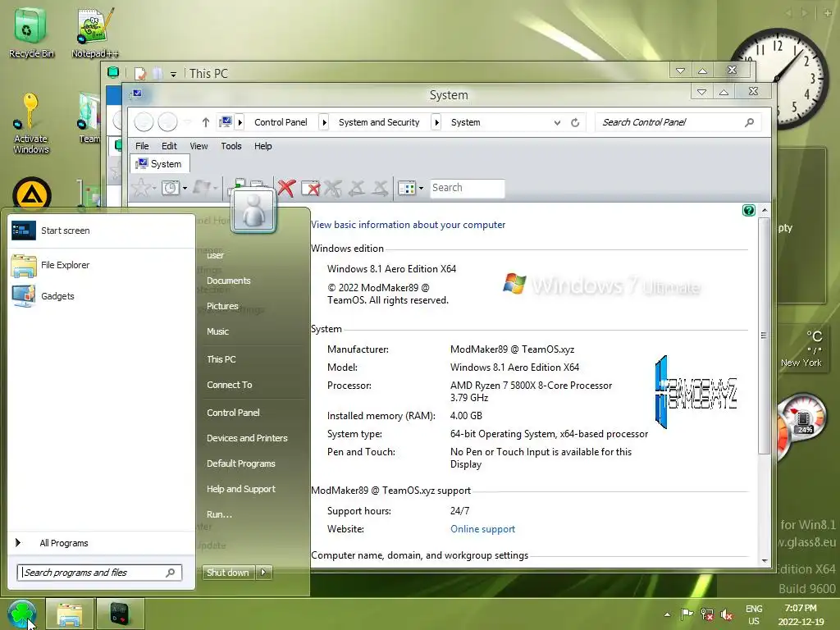Click the close-tab icon with red X

click(x=311, y=188)
